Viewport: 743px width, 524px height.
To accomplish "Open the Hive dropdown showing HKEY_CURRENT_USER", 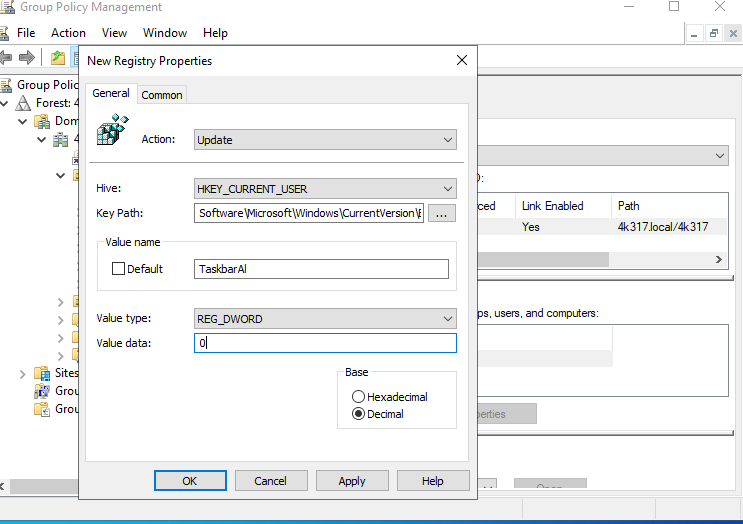I will 325,188.
